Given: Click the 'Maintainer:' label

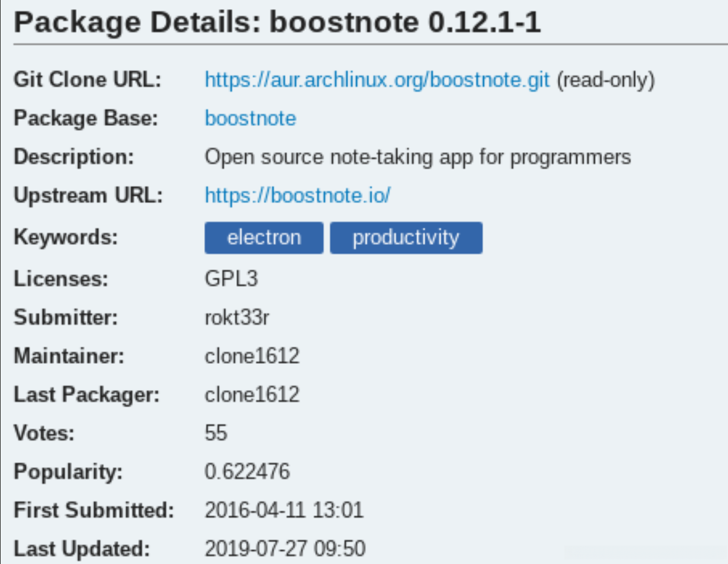Looking at the screenshot, I should (x=69, y=356).
